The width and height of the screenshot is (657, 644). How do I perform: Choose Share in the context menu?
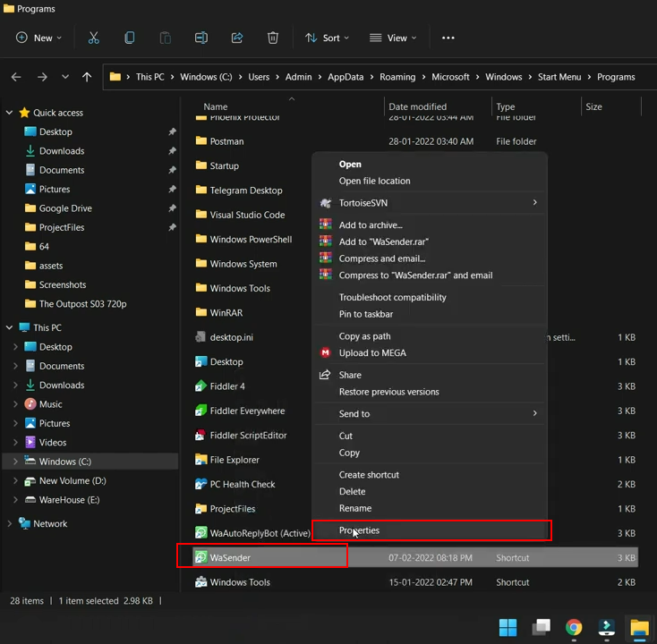[430, 375]
